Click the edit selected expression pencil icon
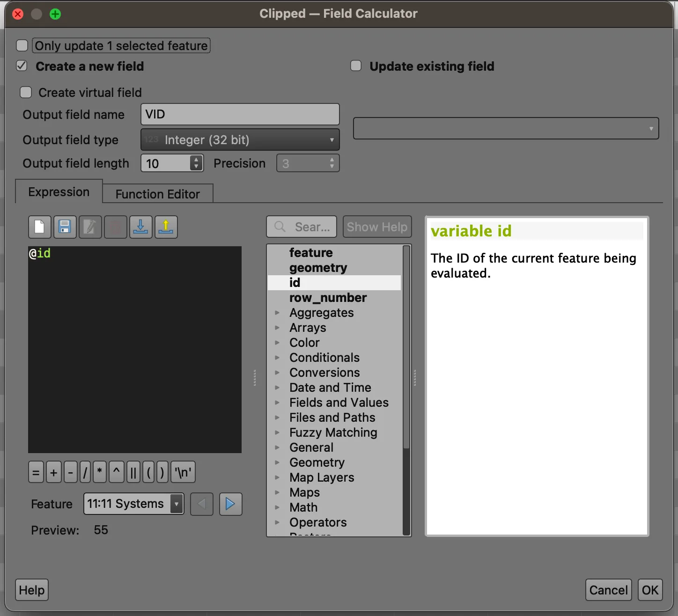 pyautogui.click(x=90, y=227)
